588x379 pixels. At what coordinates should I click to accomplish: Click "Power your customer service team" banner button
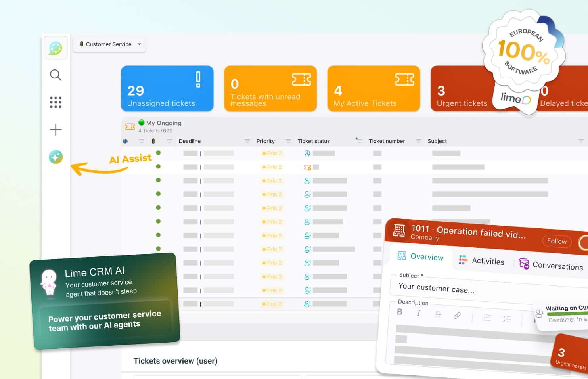point(105,321)
